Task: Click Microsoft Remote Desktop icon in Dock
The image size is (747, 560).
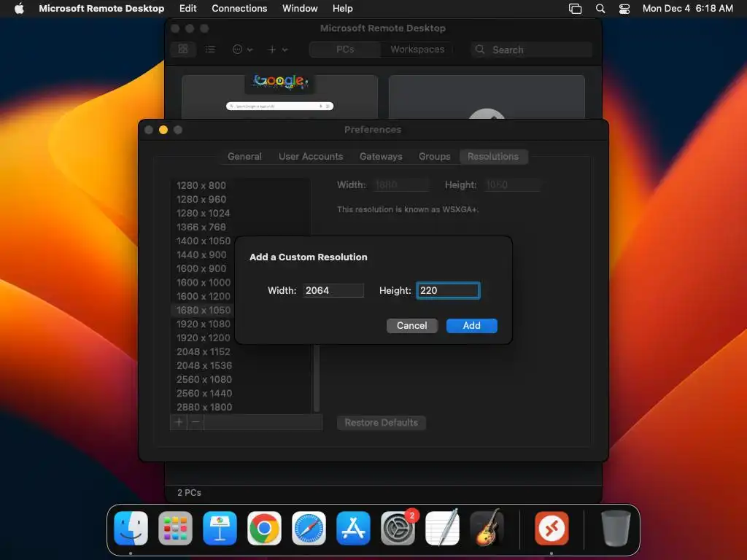Action: [551, 528]
